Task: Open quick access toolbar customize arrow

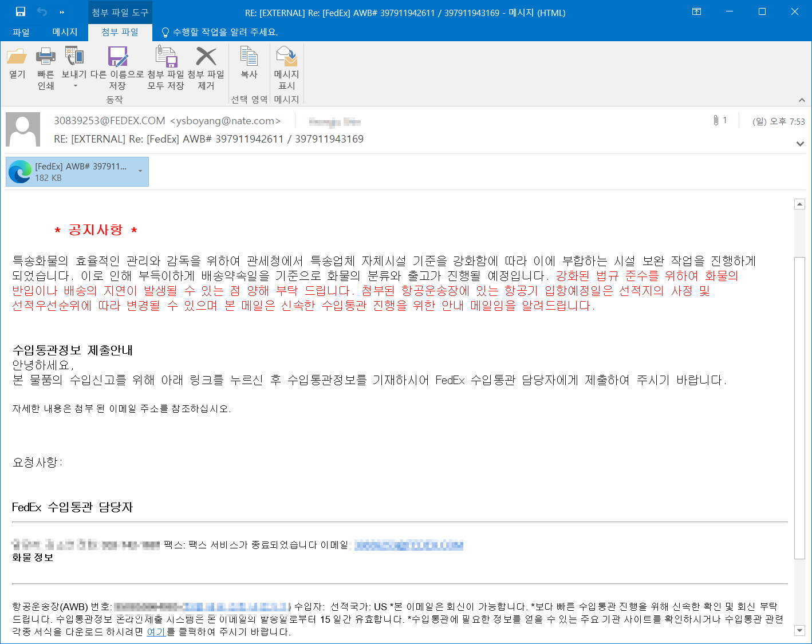Action: click(x=62, y=12)
